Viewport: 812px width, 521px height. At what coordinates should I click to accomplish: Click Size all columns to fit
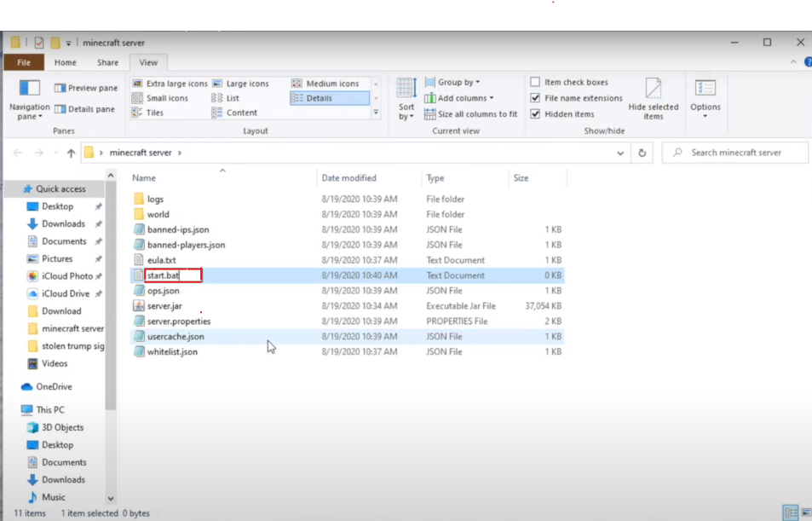point(470,114)
